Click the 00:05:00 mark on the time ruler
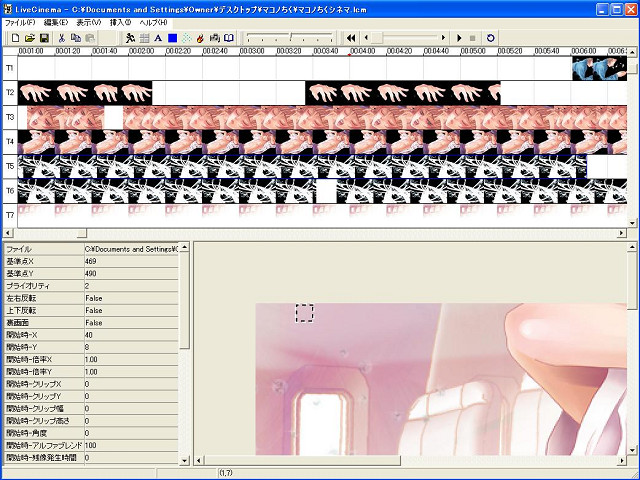Viewport: 640px width, 480px height. pyautogui.click(x=473, y=51)
